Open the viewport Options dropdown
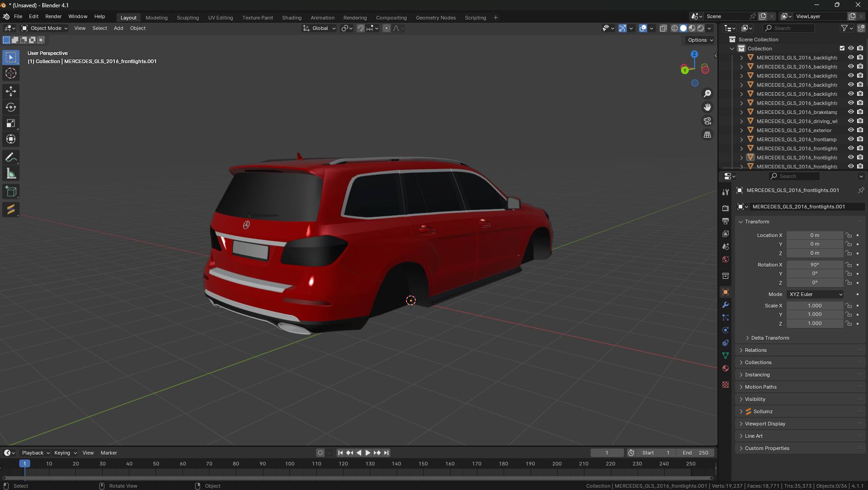The width and height of the screenshot is (868, 490). coord(700,40)
